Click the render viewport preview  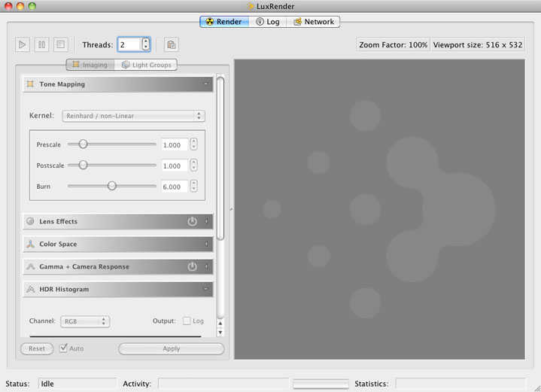tap(379, 209)
